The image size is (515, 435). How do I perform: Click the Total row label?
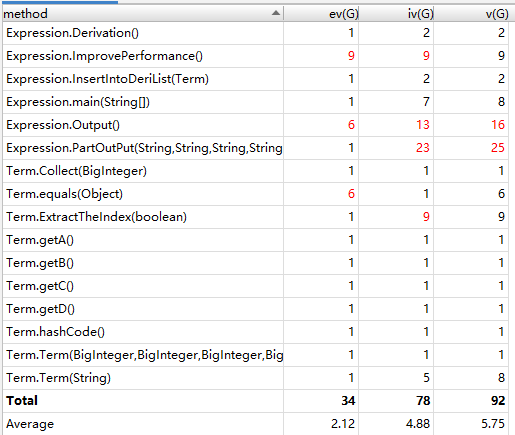(x=22, y=401)
